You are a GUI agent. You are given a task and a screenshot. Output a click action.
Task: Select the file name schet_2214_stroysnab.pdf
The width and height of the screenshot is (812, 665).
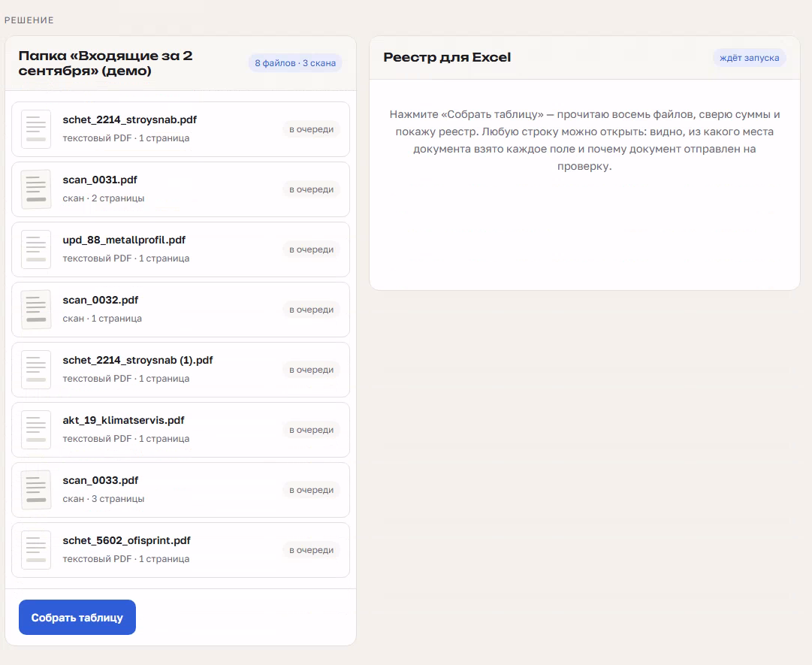coord(129,119)
